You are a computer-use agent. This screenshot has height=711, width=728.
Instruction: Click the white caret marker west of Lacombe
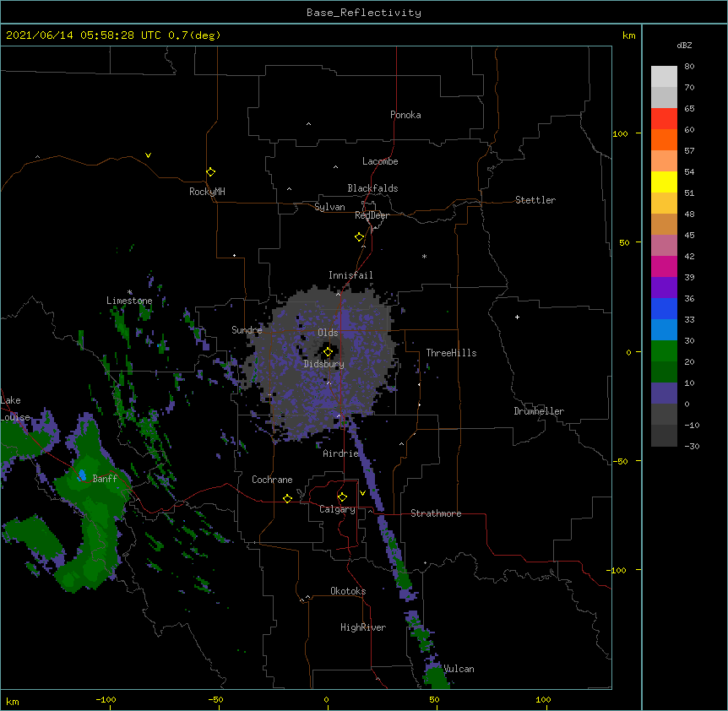tap(335, 167)
